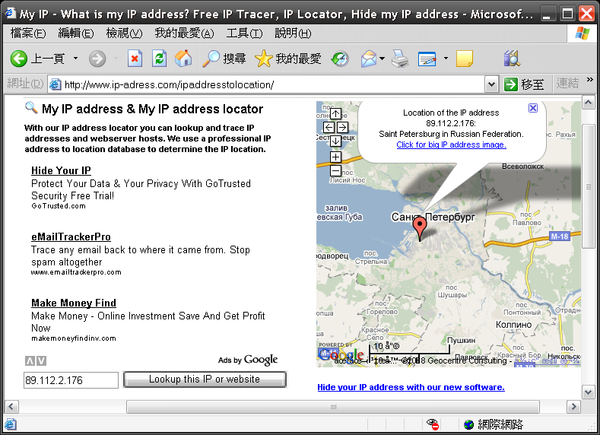The image size is (600, 435).
Task: Close the map info balloon
Action: click(x=533, y=108)
